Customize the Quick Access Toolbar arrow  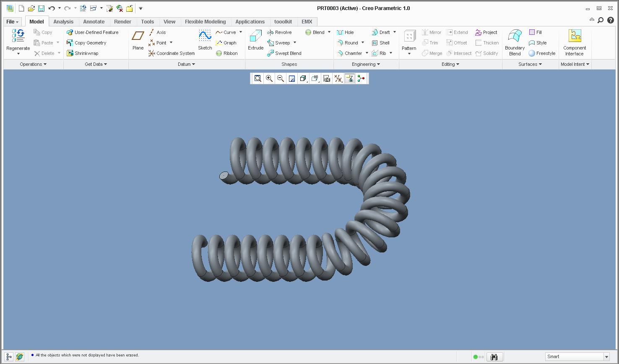(x=141, y=8)
